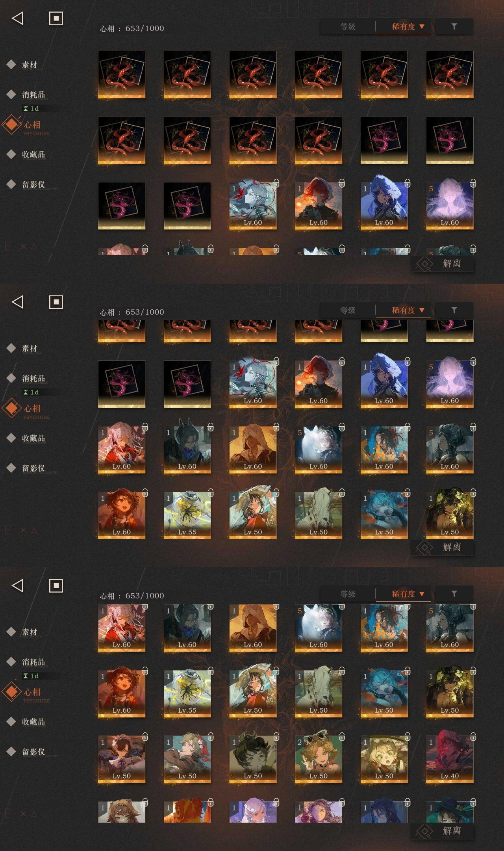504x851 pixels.
Task: Click the green 1d hourglass timer in the middle screenshot
Action: [x=31, y=392]
